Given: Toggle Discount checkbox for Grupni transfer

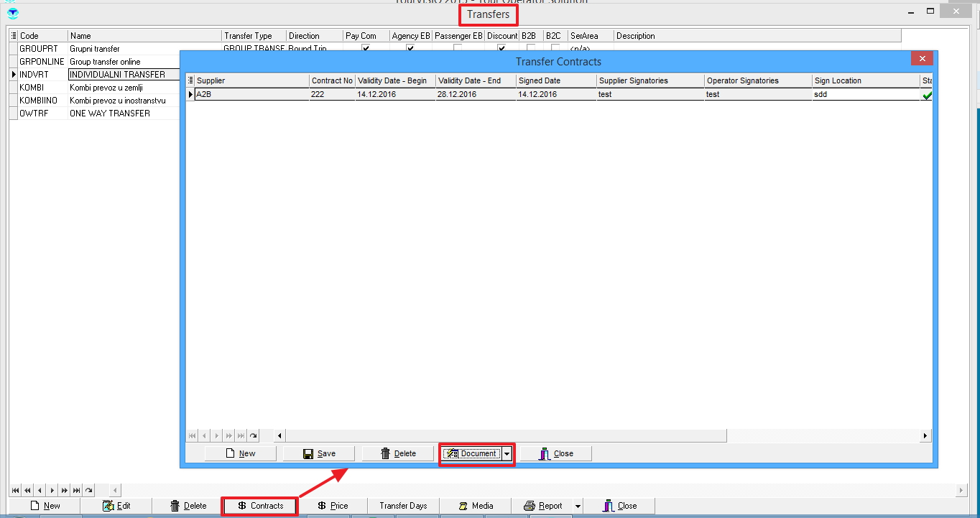Looking at the screenshot, I should [501, 49].
